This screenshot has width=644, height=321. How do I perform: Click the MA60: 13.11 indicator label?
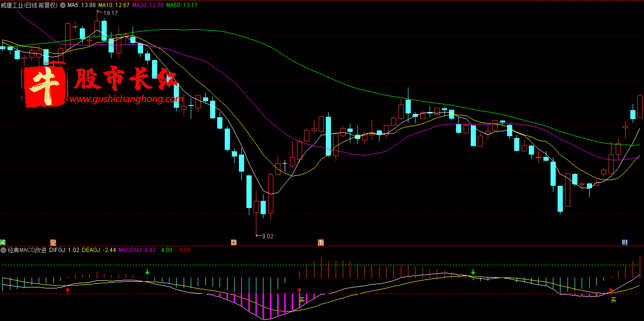click(x=182, y=5)
